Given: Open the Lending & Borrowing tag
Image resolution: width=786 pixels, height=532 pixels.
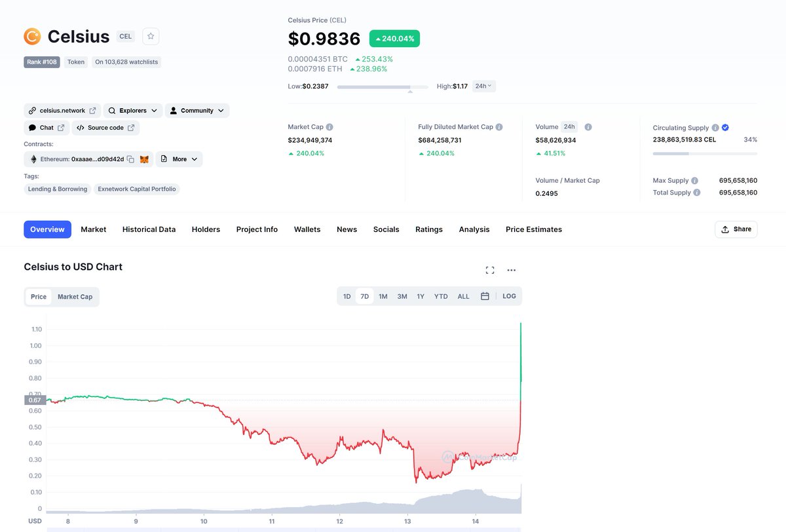Looking at the screenshot, I should coord(58,189).
